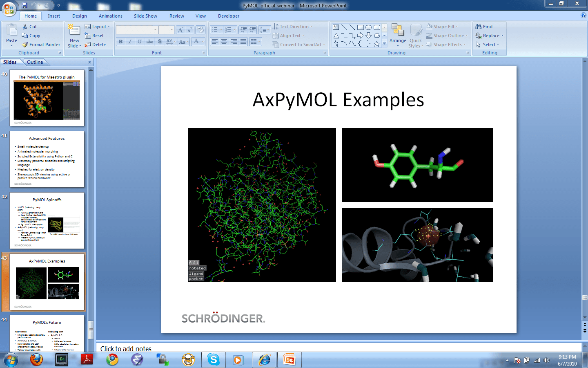Click the Strikethrough icon
Screen dimensions: 588x368
coord(149,41)
